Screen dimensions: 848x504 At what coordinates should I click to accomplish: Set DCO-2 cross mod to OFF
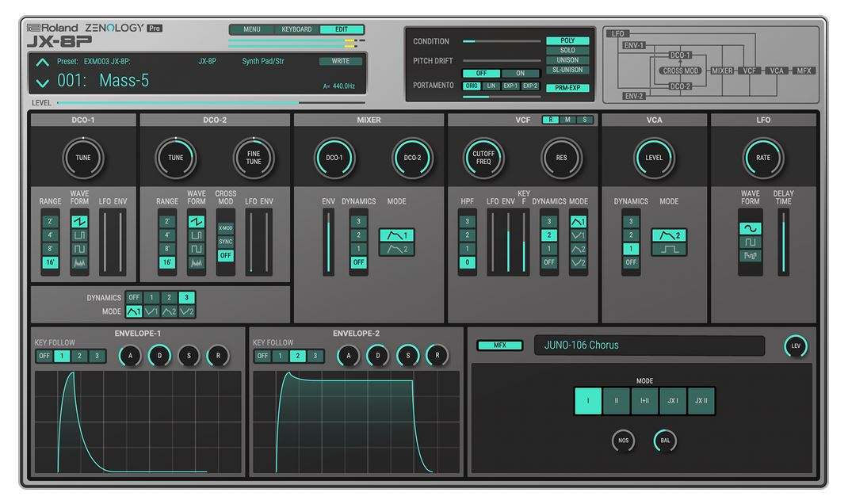[226, 255]
